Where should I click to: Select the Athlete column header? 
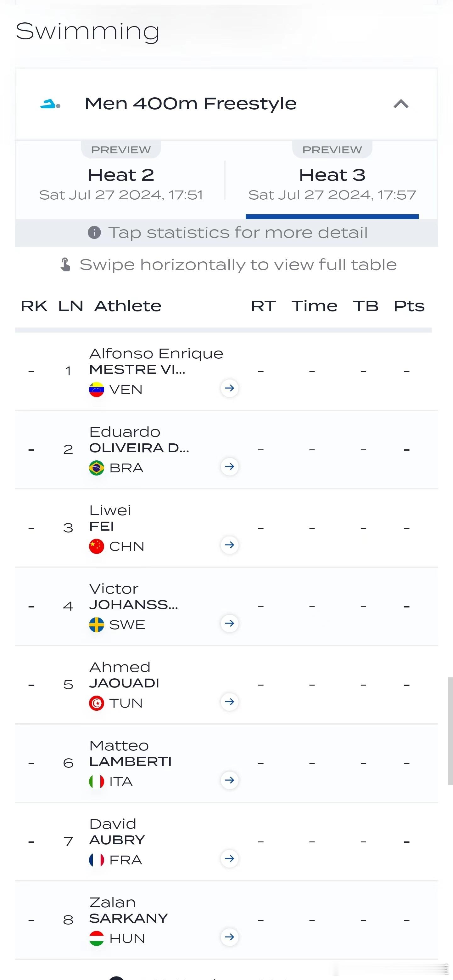coord(128,306)
